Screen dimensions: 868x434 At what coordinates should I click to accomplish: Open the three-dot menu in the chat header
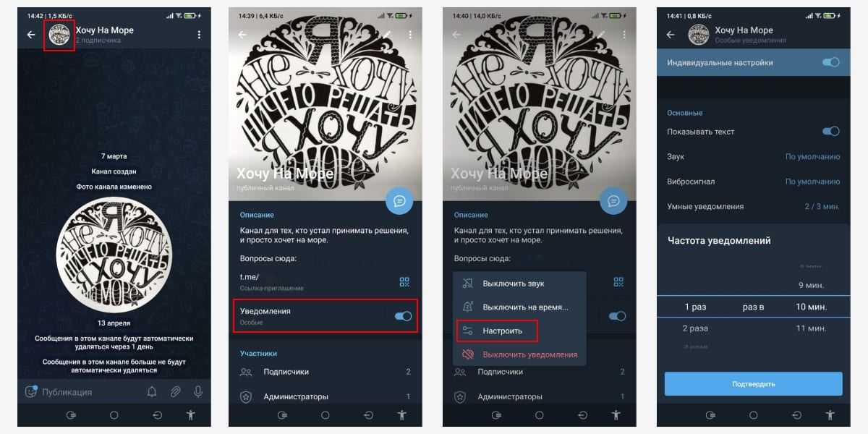199,35
